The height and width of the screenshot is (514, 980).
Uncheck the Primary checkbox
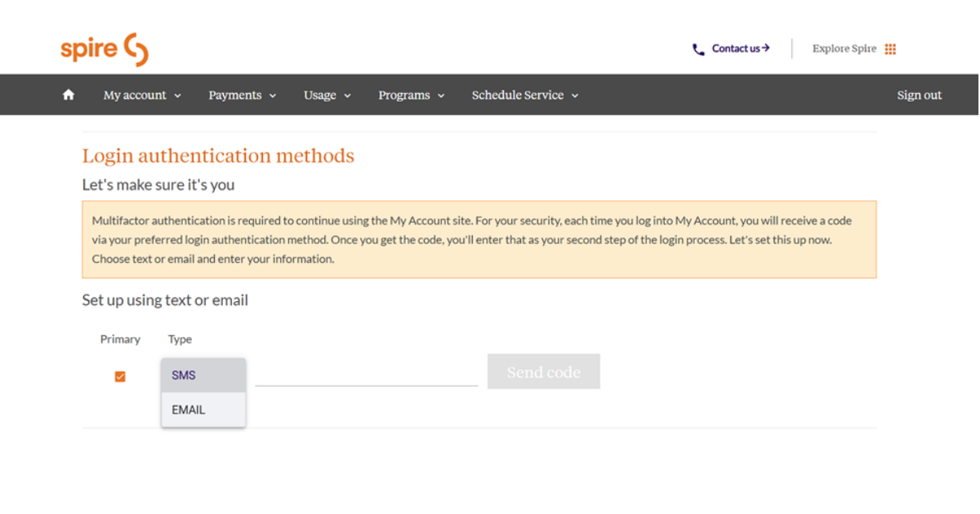click(x=120, y=376)
